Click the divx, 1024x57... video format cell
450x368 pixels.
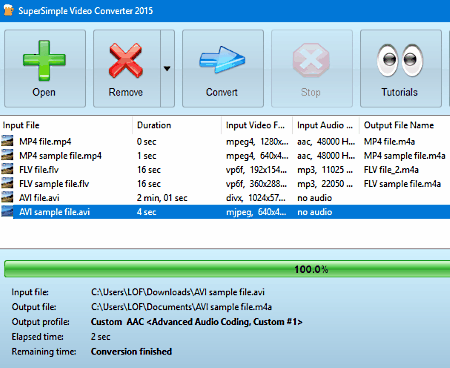[x=256, y=198]
